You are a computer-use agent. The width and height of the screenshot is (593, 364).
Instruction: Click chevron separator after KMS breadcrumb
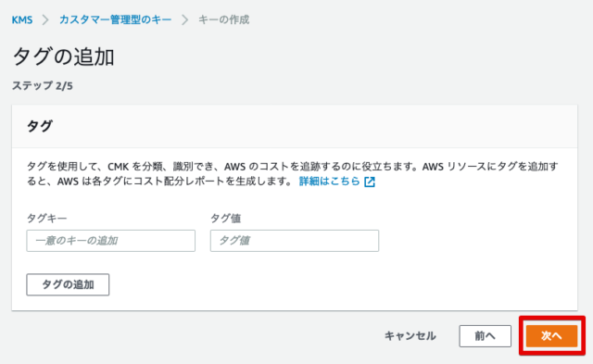coord(45,19)
